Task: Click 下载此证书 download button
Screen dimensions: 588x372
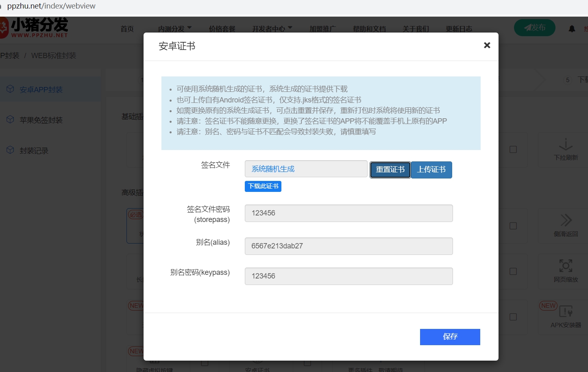Action: [x=263, y=186]
